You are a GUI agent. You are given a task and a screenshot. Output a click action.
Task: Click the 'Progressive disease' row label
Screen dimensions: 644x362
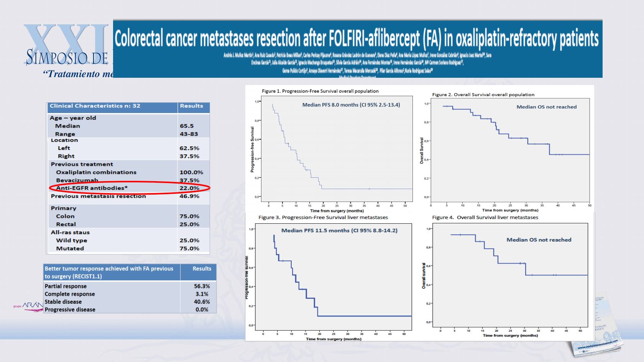(x=70, y=310)
